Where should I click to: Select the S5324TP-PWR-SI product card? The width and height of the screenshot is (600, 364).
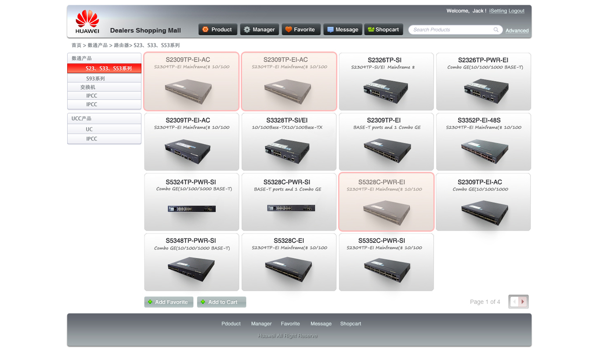click(192, 202)
